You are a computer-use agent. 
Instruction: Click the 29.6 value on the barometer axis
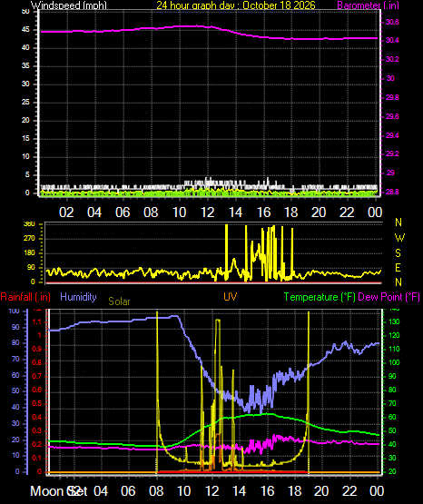(392, 116)
